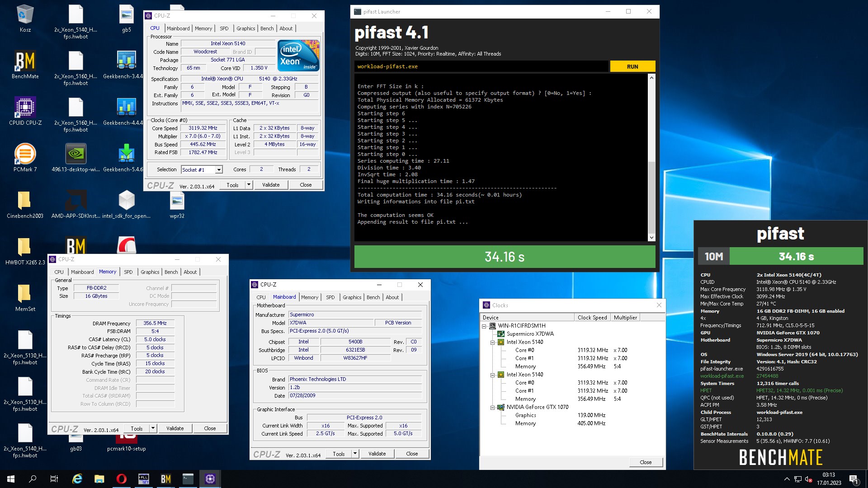Open the HWBOT X265 2.3 folder
Image resolution: width=868 pixels, height=488 pixels.
25,251
